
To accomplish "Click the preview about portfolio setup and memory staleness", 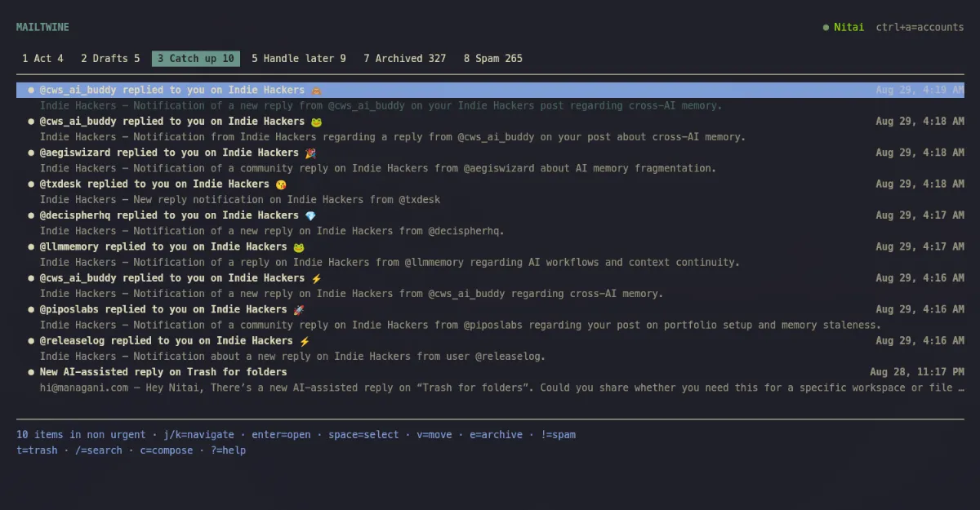I will click(x=461, y=326).
